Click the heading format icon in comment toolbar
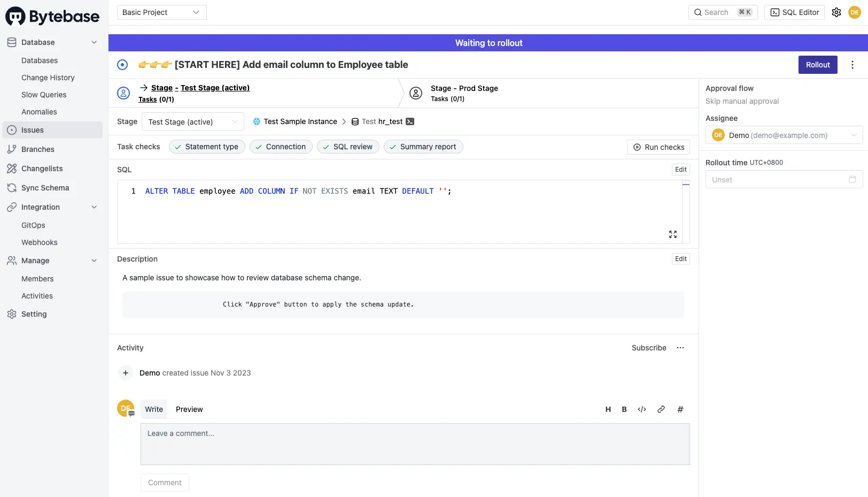Viewport: 868px width, 497px height. (608, 409)
